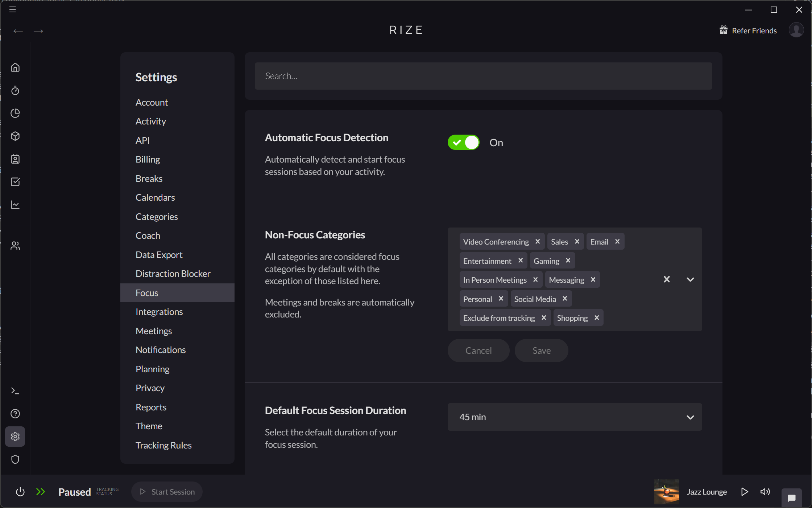
Task: Toggle Automatic Focus Detection off
Action: (463, 142)
